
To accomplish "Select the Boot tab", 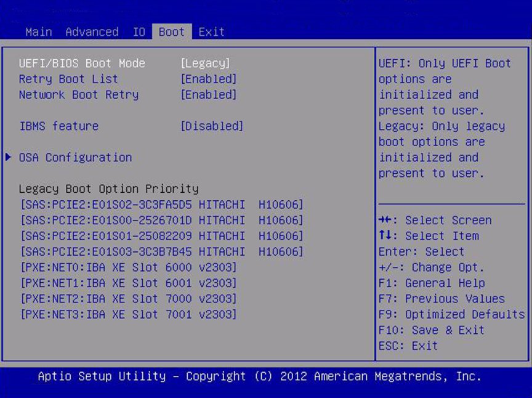I will pos(172,32).
